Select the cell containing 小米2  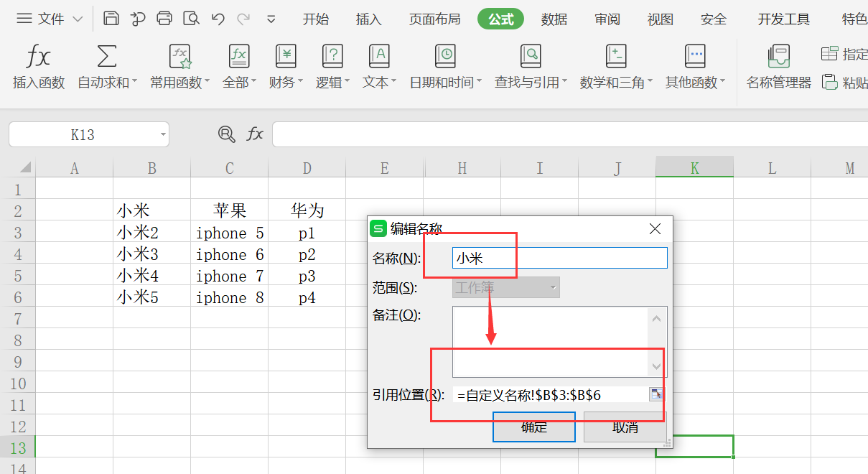point(152,232)
